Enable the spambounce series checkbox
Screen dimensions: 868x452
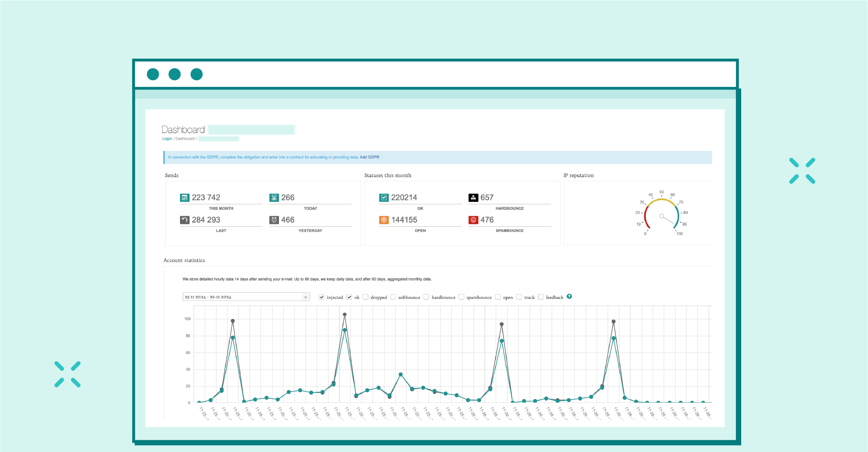(x=461, y=297)
